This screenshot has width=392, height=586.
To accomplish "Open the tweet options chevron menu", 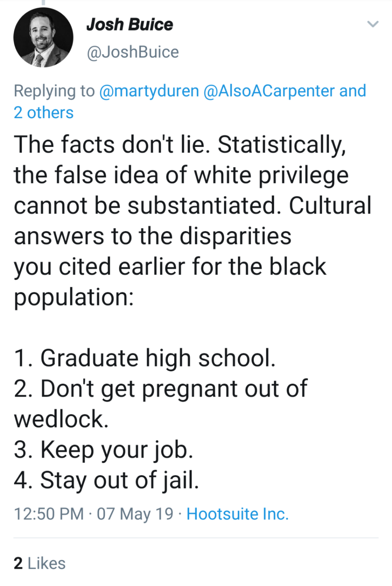I will coord(373,24).
